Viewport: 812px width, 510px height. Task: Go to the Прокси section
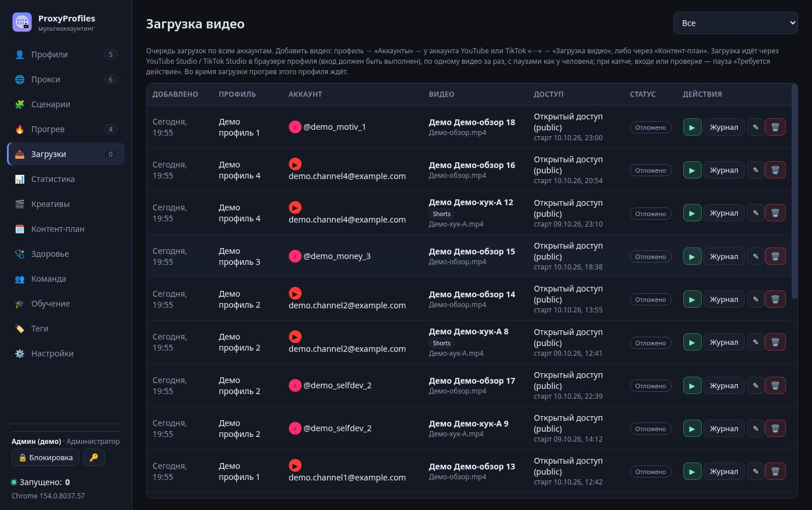tap(66, 79)
